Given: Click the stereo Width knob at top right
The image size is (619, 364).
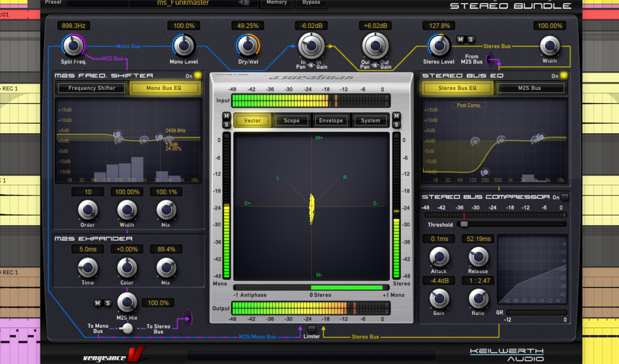Looking at the screenshot, I should click(x=550, y=46).
